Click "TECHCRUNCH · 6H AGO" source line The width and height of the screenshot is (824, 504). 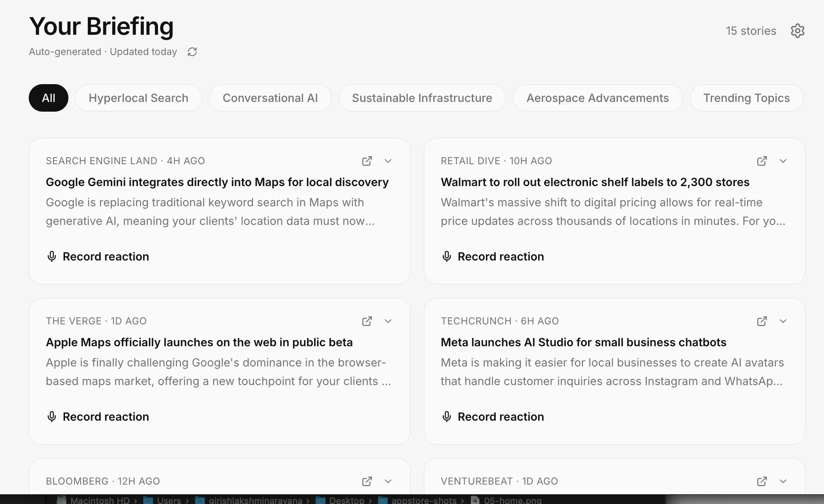pyautogui.click(x=500, y=321)
